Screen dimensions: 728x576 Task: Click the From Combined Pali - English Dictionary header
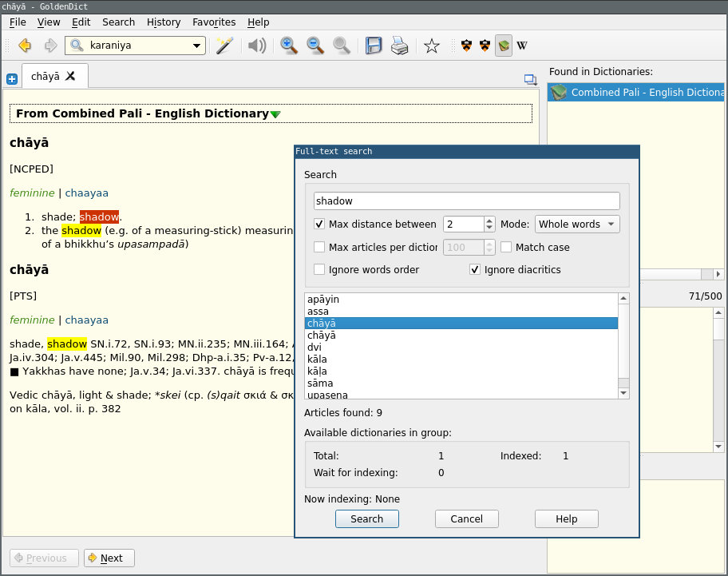pos(271,113)
